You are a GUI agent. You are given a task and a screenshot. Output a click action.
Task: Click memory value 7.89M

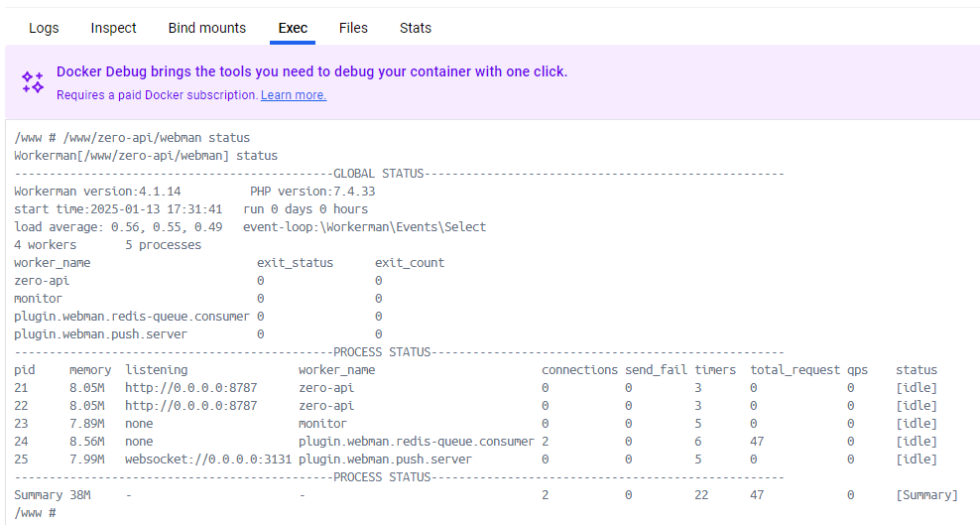click(x=87, y=424)
